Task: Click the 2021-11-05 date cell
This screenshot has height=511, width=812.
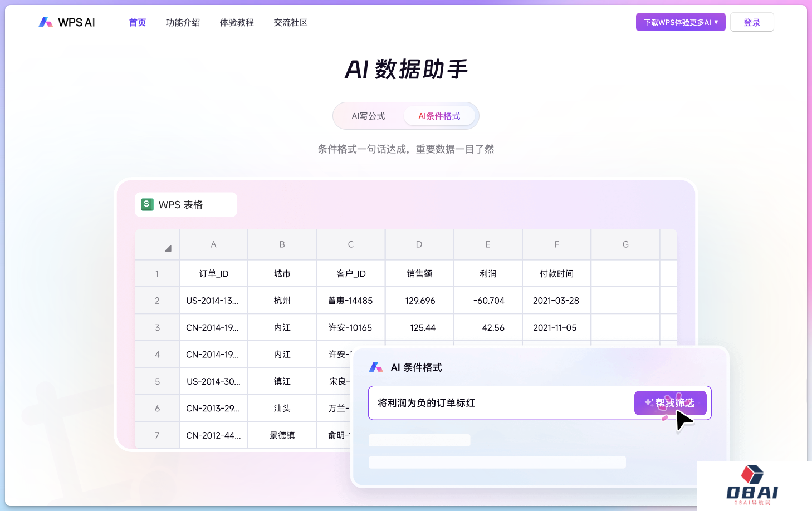Action: click(557, 327)
